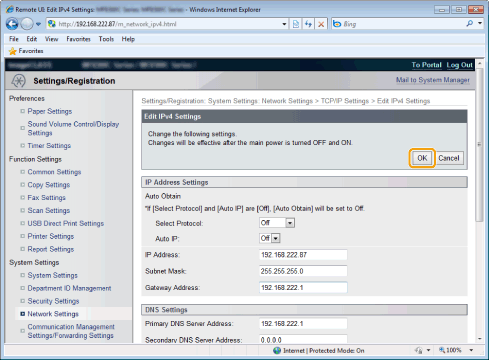Viewport: 489px width, 360px height.
Task: Click the Network Settings breadcrumb link
Action: point(287,101)
